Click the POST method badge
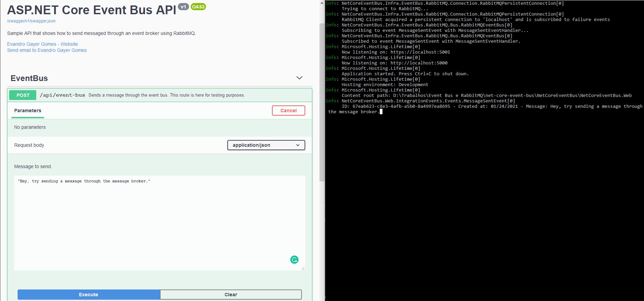Image resolution: width=644 pixels, height=301 pixels. pyautogui.click(x=23, y=95)
